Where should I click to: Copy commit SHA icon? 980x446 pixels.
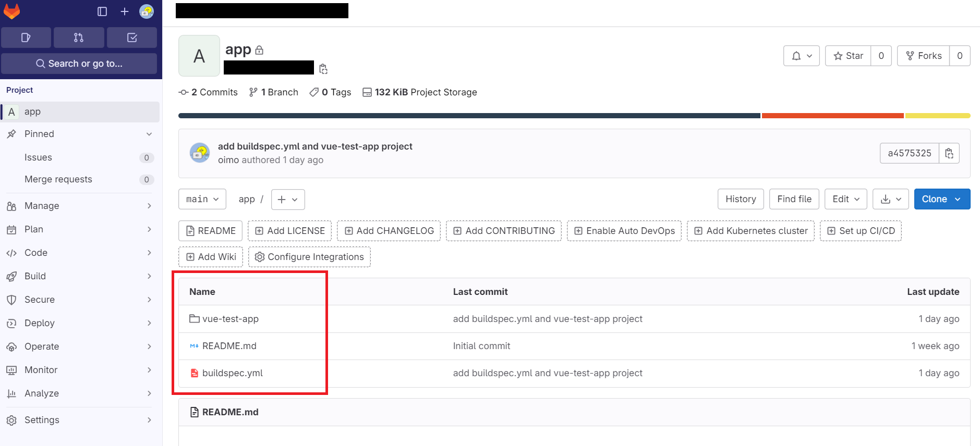pos(949,153)
